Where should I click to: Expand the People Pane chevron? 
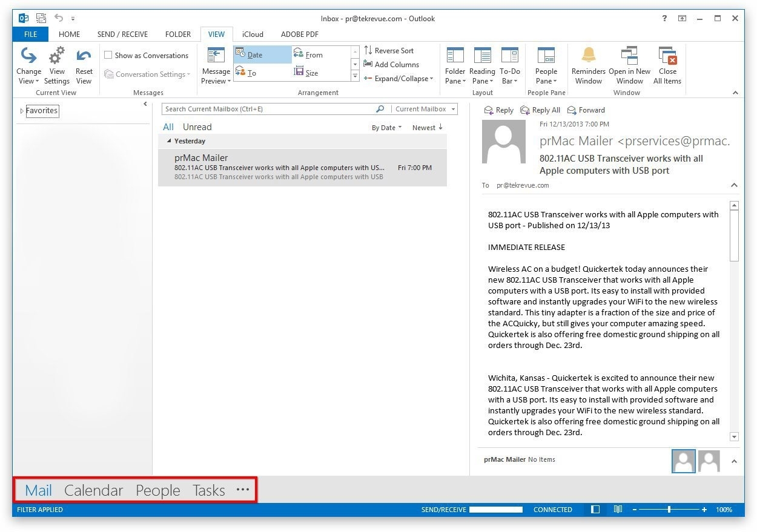click(734, 461)
